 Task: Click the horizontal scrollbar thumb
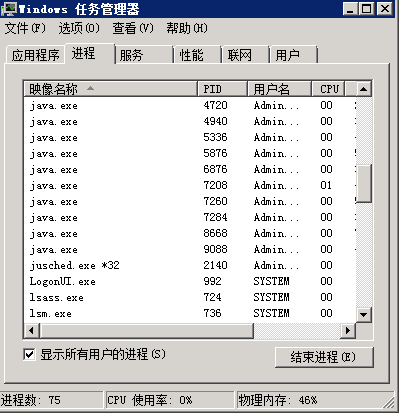pyautogui.click(x=147, y=331)
